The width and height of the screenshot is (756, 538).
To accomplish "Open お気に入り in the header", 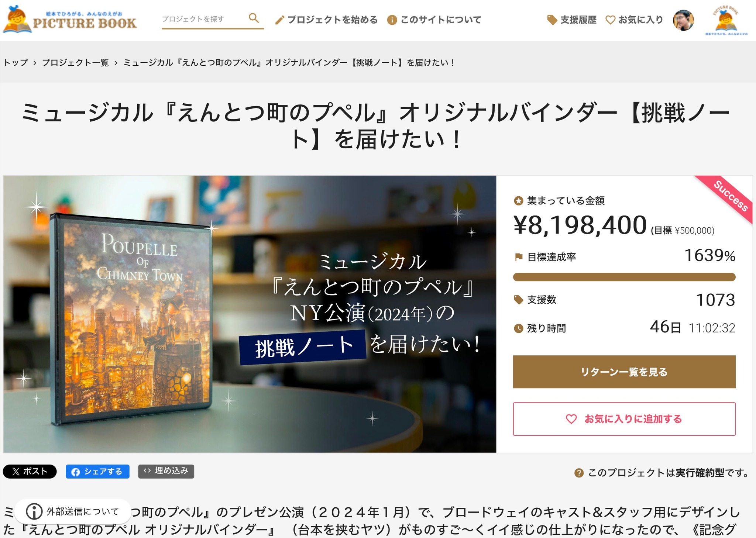I will point(634,20).
